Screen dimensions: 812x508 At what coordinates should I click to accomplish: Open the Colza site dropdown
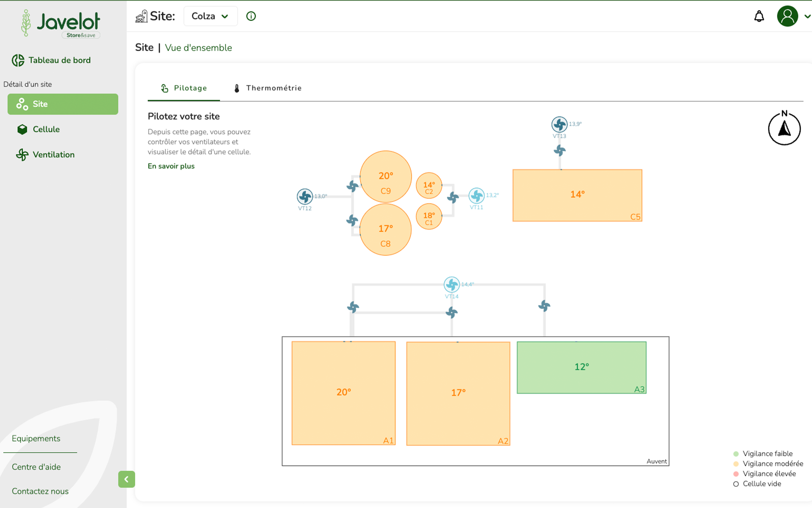(210, 16)
